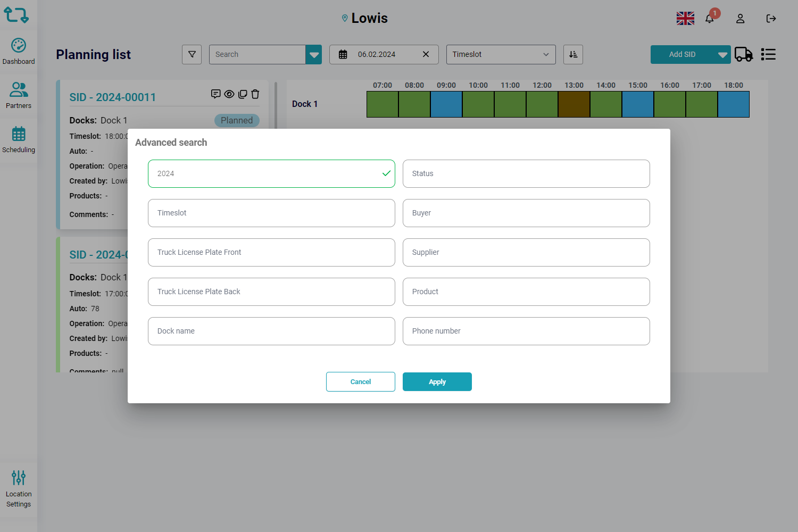
Task: Go to the Partners section
Action: coord(19,96)
